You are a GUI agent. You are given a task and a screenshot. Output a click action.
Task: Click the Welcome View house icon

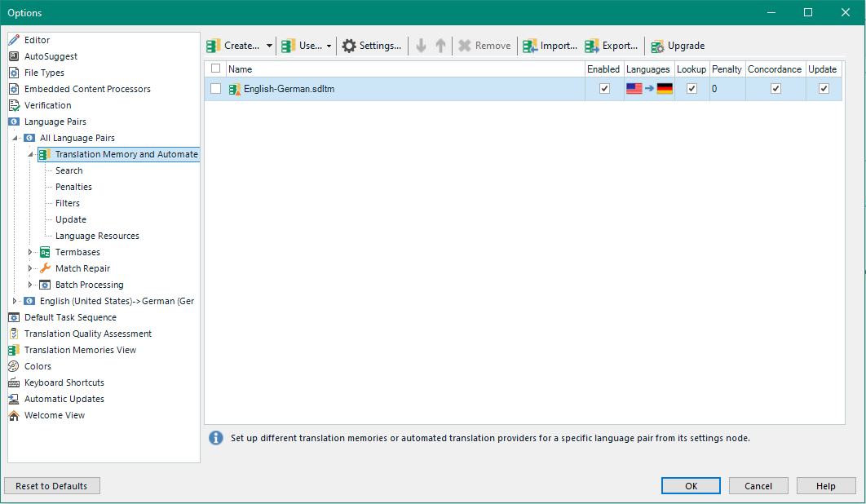[x=14, y=415]
